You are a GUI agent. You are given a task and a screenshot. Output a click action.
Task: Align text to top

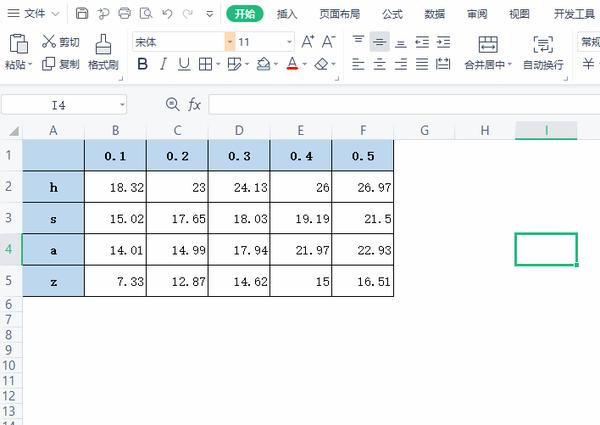359,41
